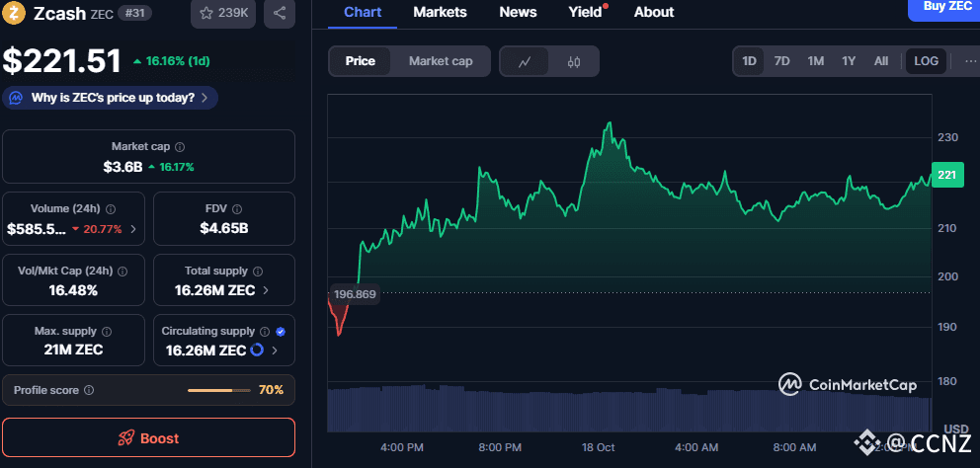Switch to candlestick chart icon
Image resolution: width=980 pixels, height=468 pixels.
[574, 61]
